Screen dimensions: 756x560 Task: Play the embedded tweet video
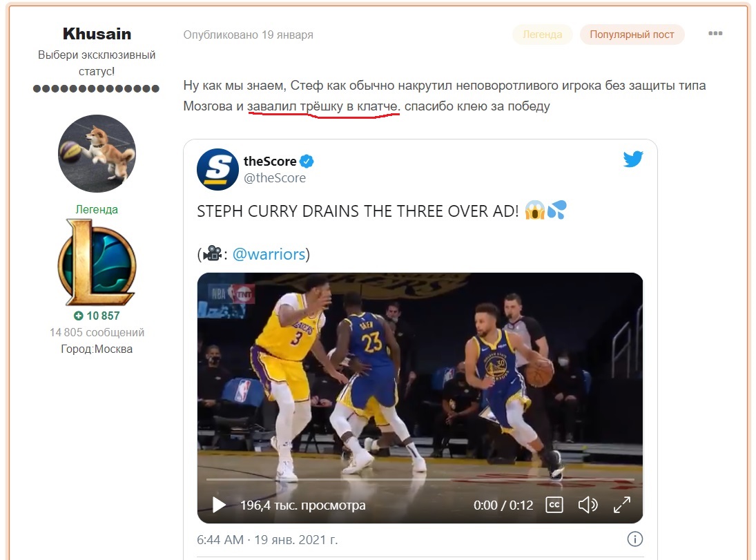[219, 505]
